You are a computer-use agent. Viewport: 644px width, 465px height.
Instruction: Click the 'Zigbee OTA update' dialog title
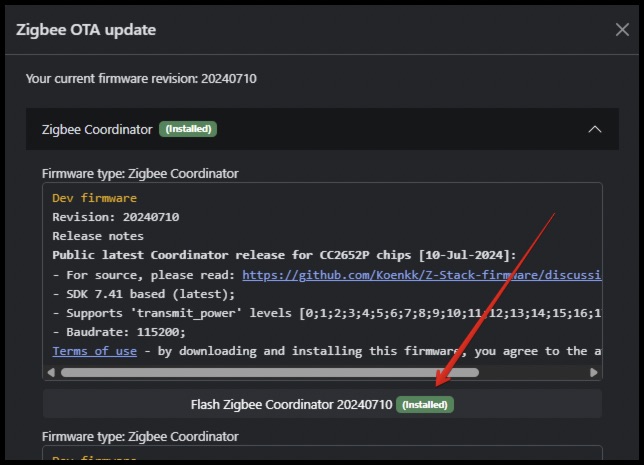coord(86,30)
